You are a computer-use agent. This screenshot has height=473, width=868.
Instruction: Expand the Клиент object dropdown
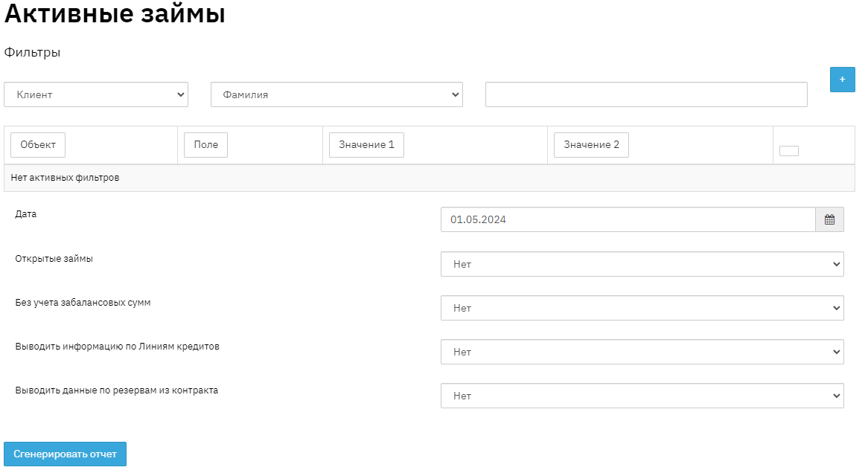(96, 94)
